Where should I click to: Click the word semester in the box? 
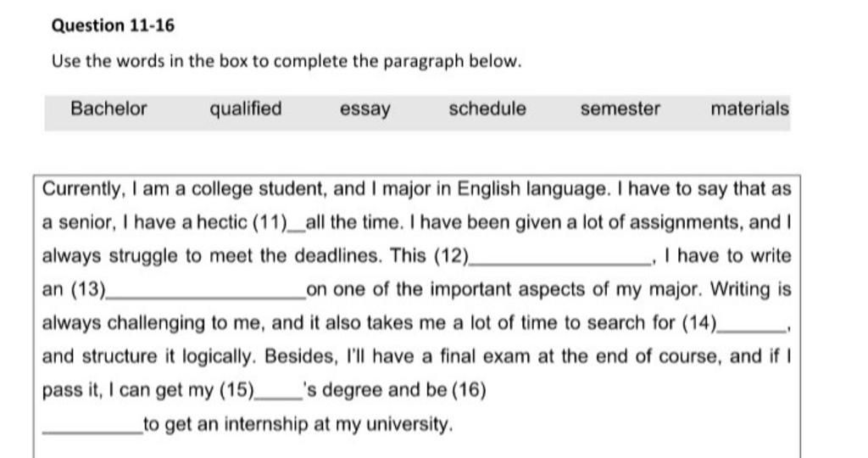pyautogui.click(x=620, y=109)
